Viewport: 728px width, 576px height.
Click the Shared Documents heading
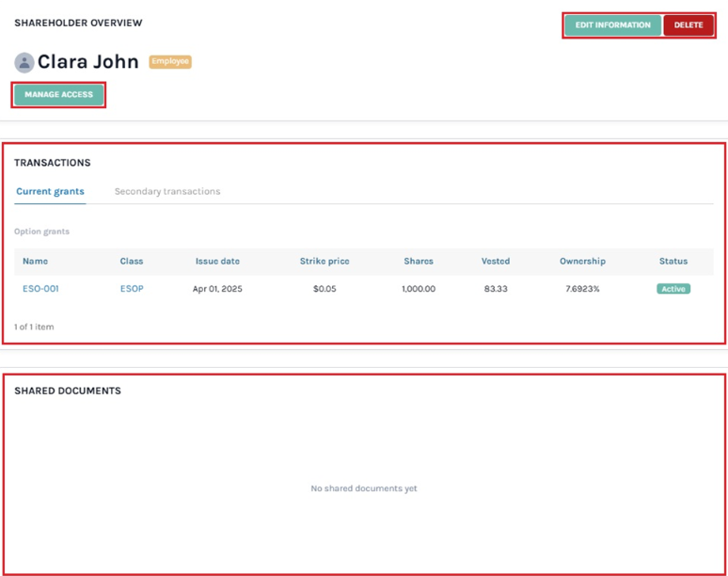tap(68, 391)
